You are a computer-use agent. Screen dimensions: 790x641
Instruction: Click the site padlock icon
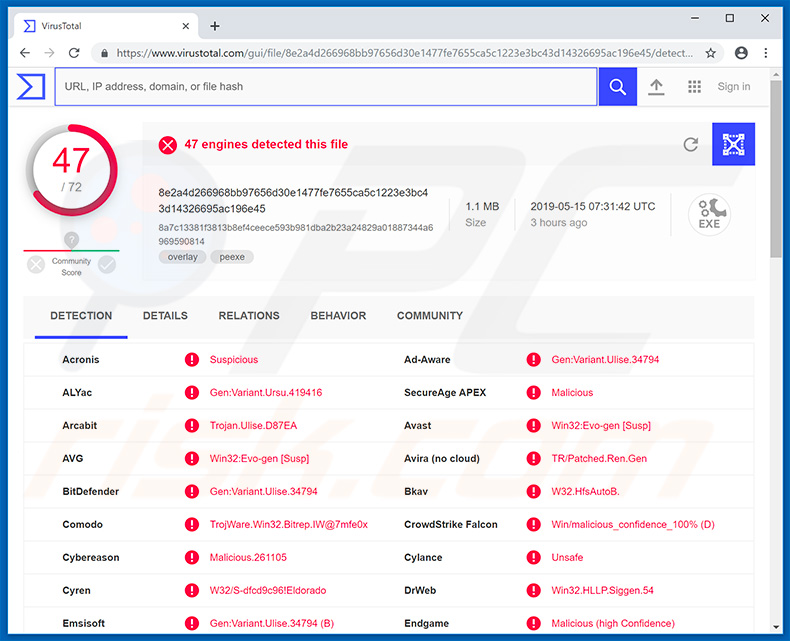coord(104,53)
